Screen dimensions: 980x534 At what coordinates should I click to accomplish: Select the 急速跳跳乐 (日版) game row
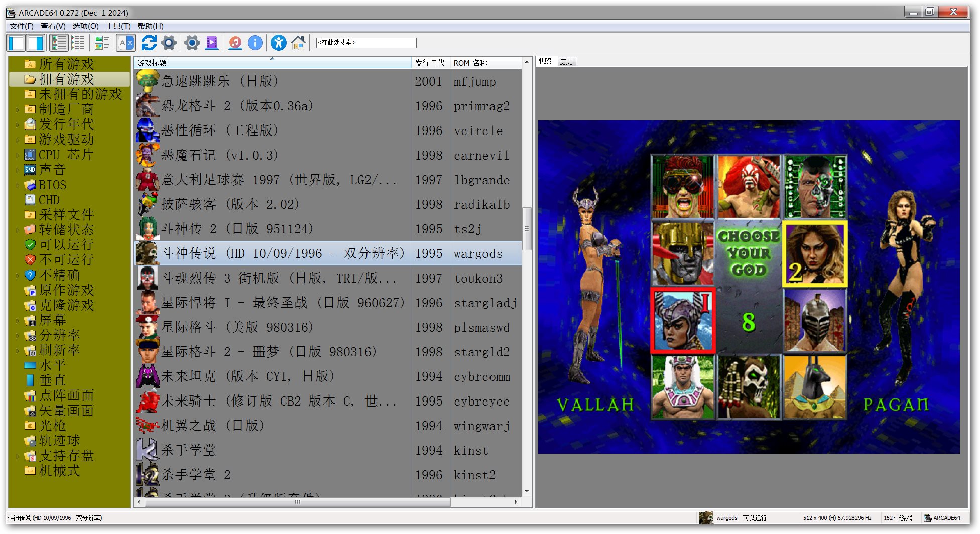point(328,81)
